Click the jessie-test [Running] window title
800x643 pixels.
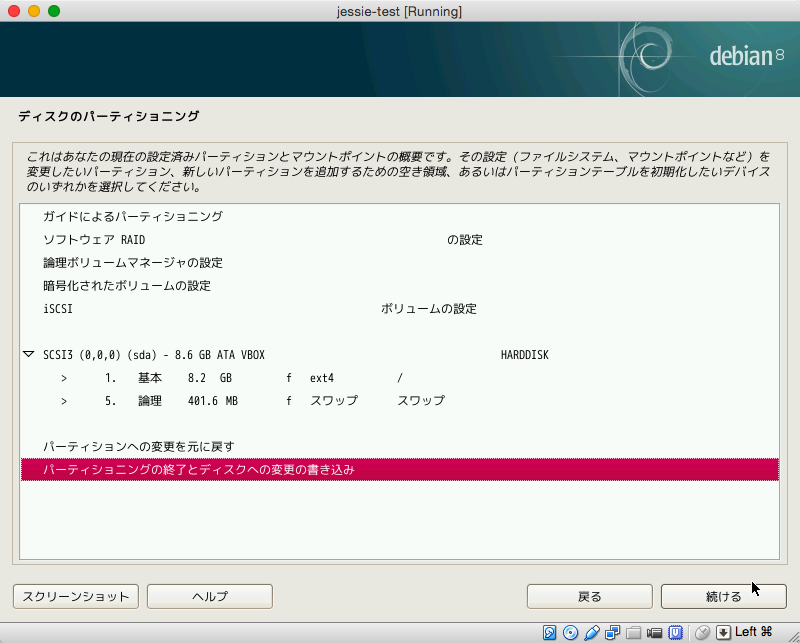click(x=399, y=11)
